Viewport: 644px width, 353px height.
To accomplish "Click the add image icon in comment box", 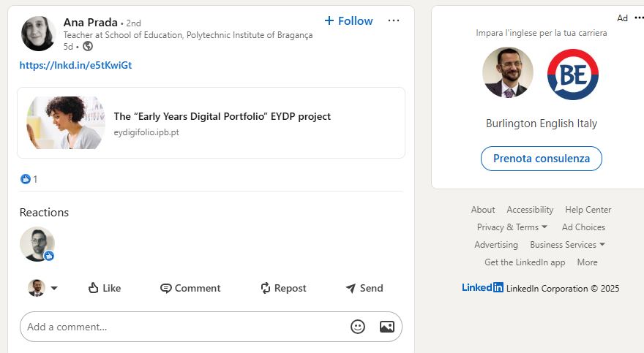I will tap(387, 327).
